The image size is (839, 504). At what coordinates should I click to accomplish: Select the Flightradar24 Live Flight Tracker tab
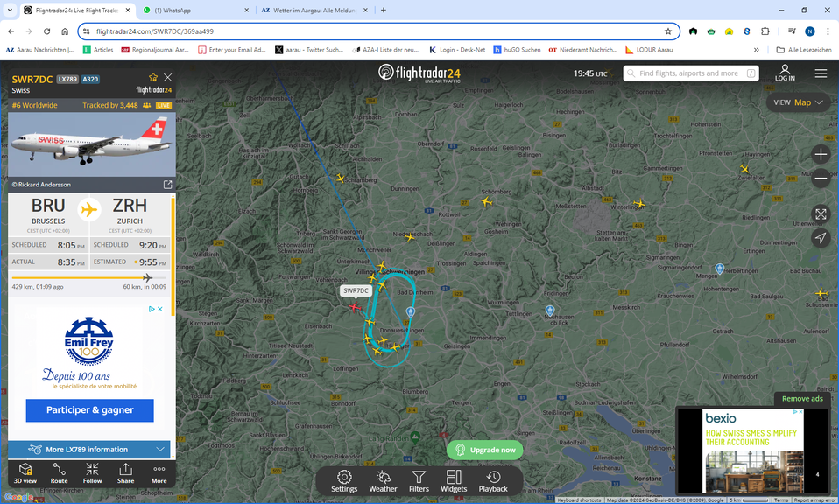(78, 10)
